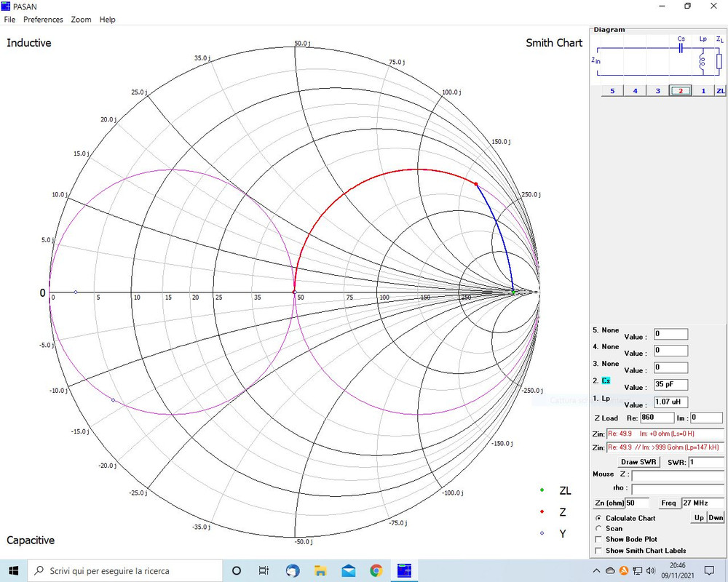The image size is (728, 582).
Task: Click the parallel Zin result with Lp=147 kH
Action: (x=665, y=447)
